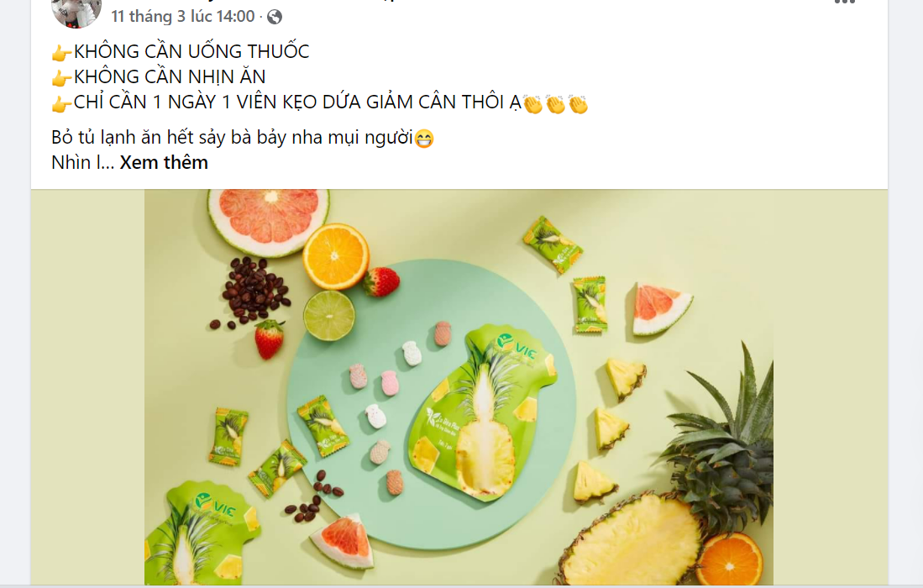Click the first clapping hands emoji

(x=533, y=104)
